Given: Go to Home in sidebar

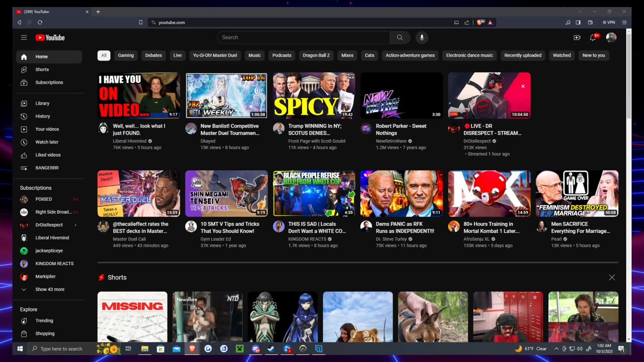Looking at the screenshot, I should (x=49, y=57).
